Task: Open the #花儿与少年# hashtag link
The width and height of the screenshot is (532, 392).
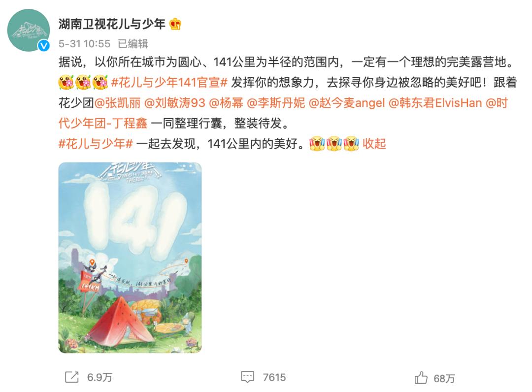Action: click(x=96, y=144)
